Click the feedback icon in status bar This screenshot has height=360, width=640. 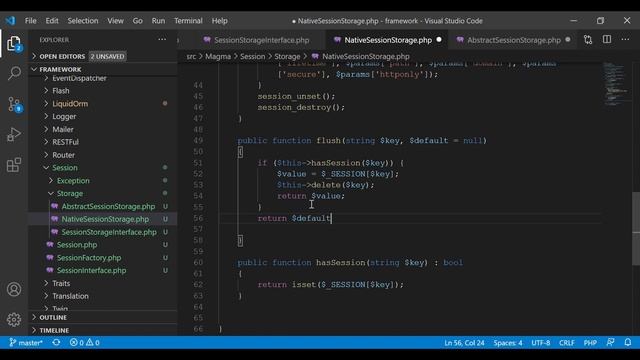[610, 342]
